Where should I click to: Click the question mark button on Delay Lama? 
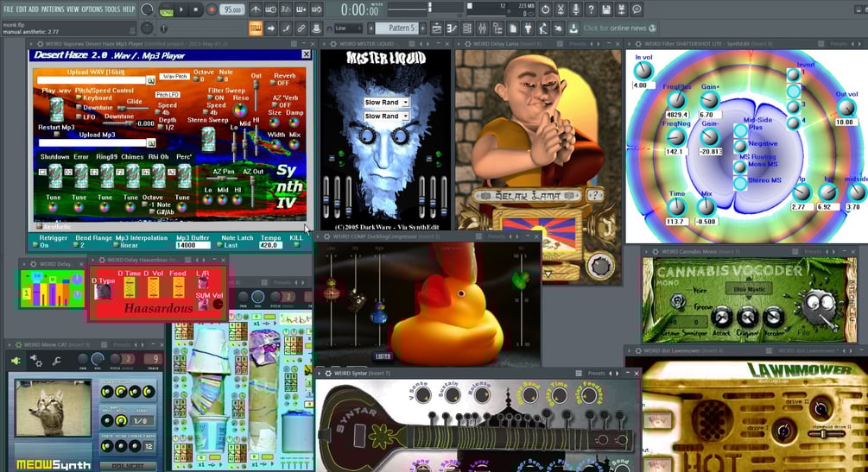click(x=595, y=195)
